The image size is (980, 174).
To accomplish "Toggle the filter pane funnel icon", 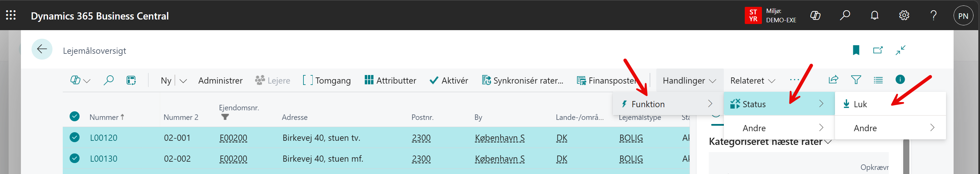I will 856,80.
